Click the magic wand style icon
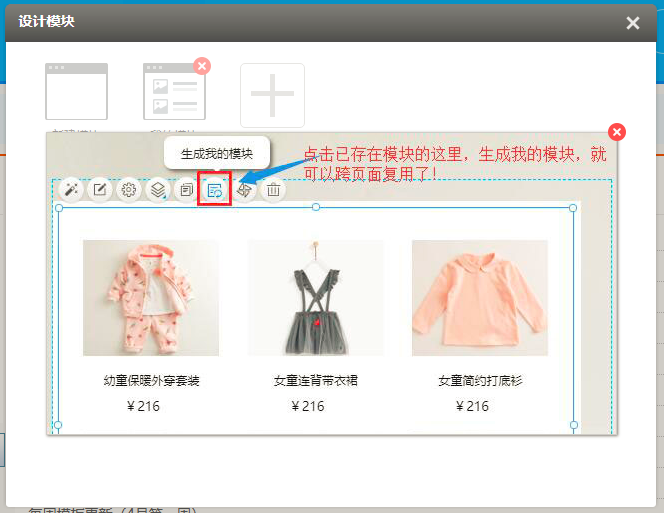 point(71,189)
